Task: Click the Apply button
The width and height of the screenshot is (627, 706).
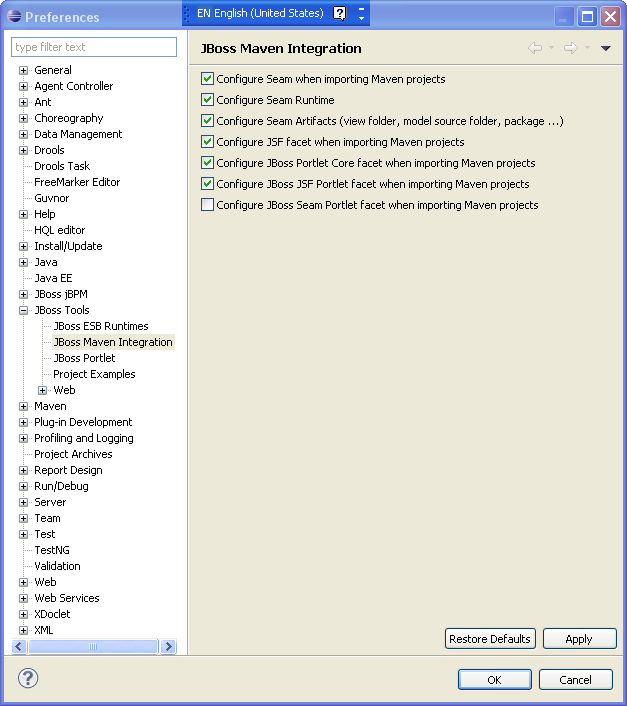Action: click(x=579, y=638)
